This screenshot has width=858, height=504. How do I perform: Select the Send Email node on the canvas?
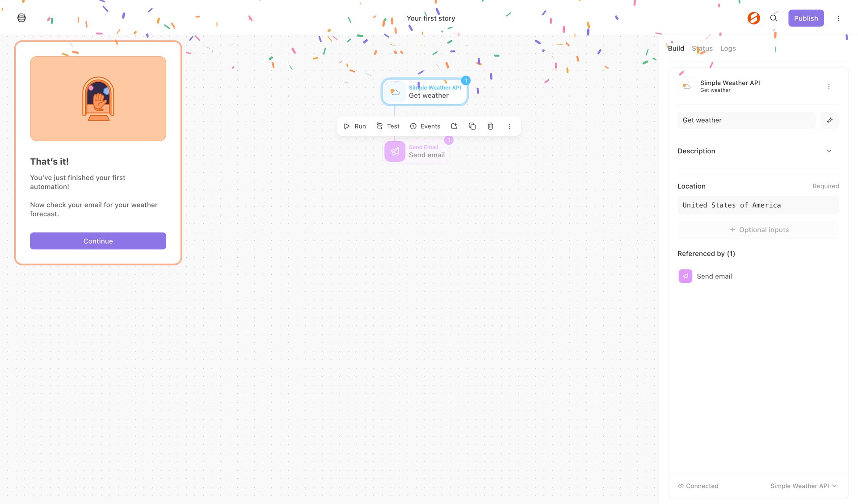(x=416, y=151)
